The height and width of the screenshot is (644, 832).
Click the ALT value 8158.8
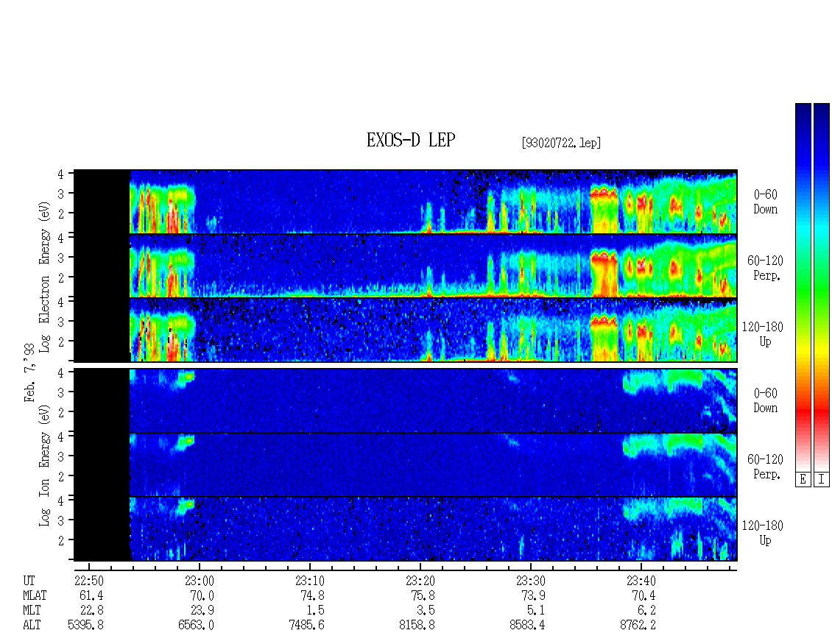pos(417,626)
